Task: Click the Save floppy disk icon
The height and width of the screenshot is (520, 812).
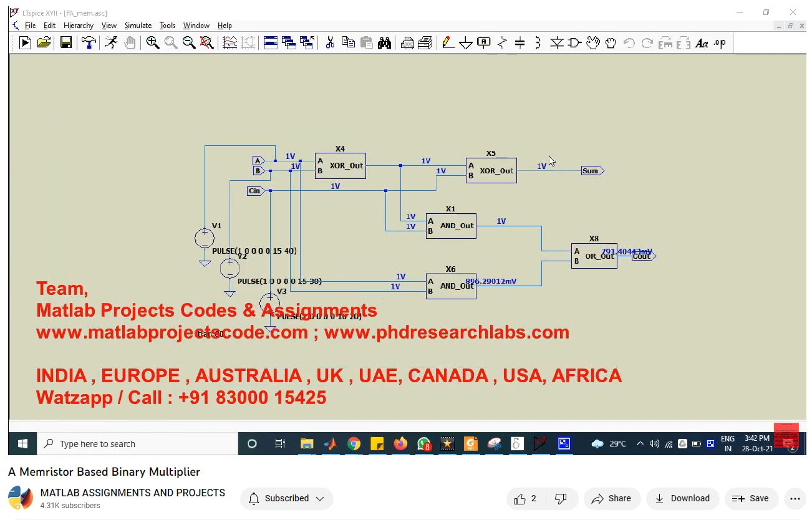Action: pos(65,43)
